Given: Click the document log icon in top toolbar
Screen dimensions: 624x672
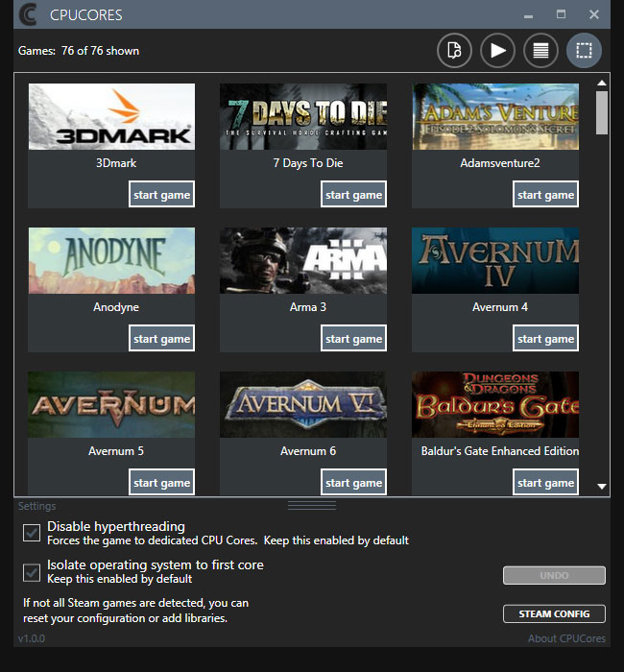Looking at the screenshot, I should pos(454,50).
